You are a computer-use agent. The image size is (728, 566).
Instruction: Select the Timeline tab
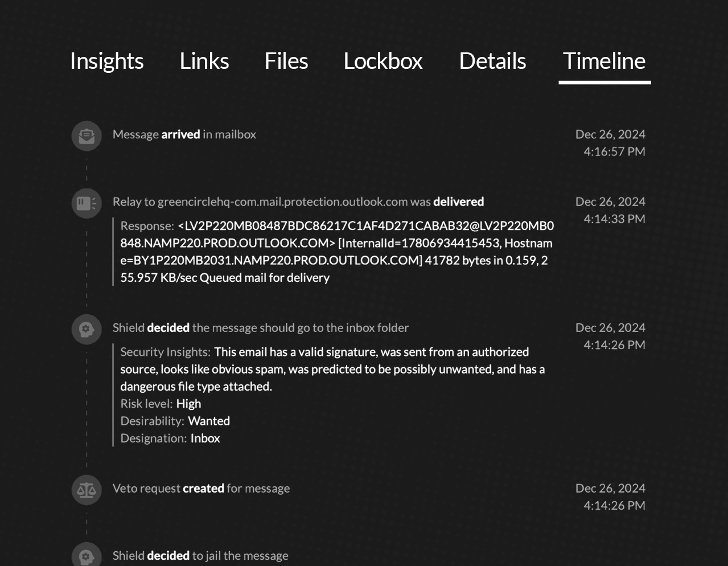(x=604, y=61)
